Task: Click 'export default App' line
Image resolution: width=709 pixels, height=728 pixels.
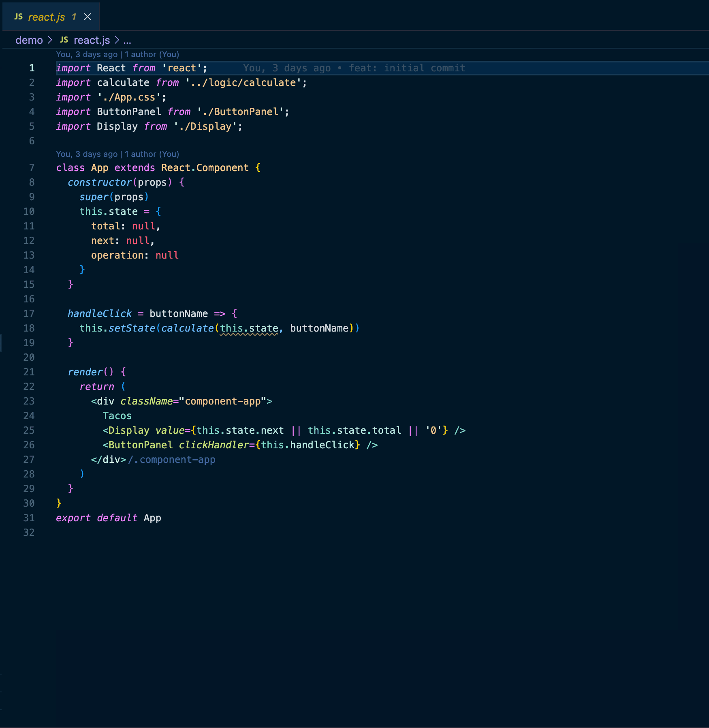Action: pos(109,518)
